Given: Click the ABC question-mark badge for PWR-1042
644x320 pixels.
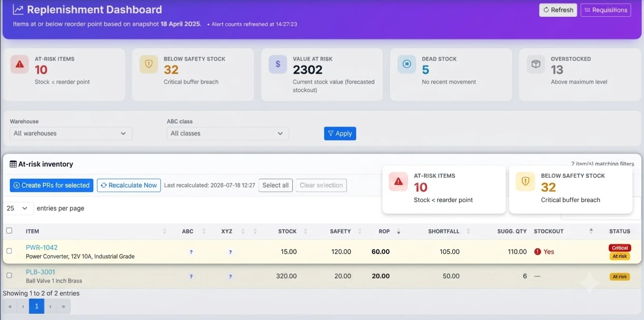Looking at the screenshot, I should click(x=191, y=252).
